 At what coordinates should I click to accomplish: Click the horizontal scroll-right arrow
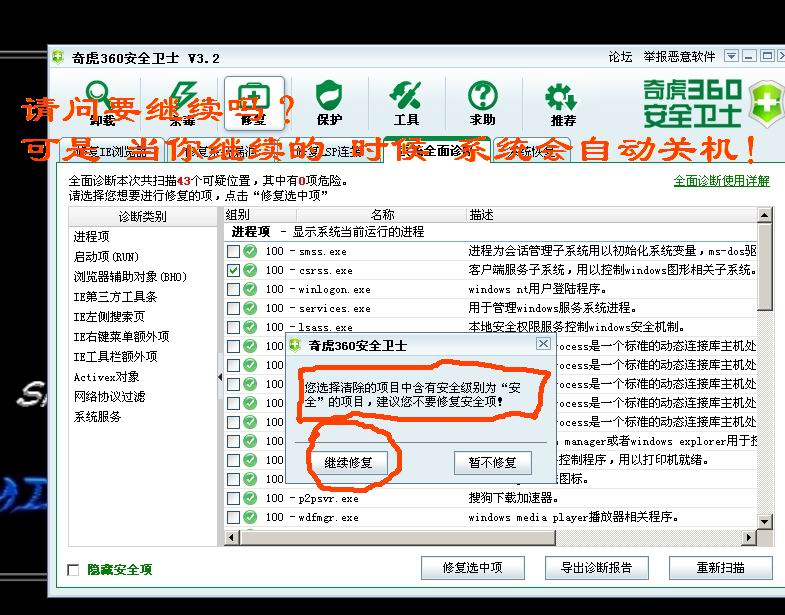click(749, 537)
